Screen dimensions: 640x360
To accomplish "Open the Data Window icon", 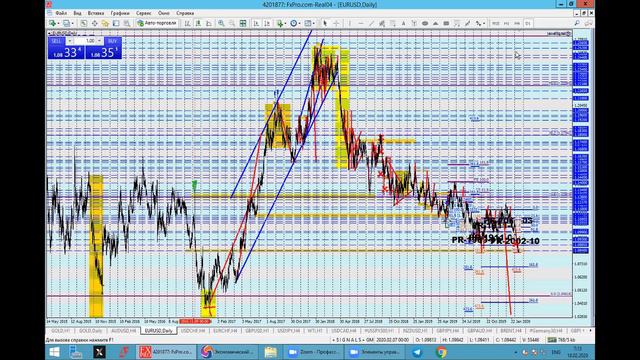I will [95, 23].
